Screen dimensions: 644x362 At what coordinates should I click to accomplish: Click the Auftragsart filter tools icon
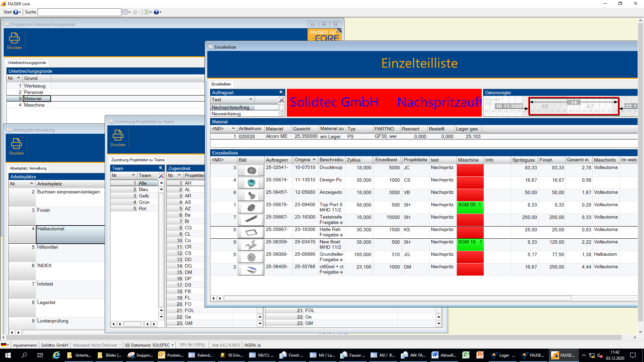[x=281, y=100]
